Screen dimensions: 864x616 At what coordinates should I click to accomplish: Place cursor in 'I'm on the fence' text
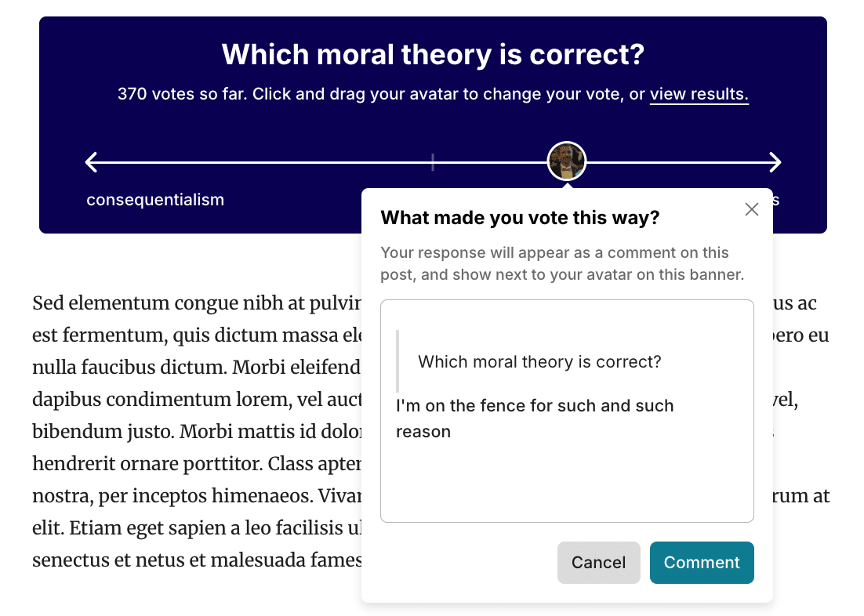pyautogui.click(x=535, y=419)
